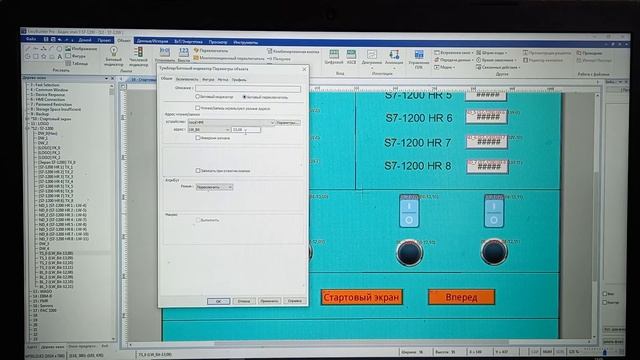Enable the invert signal checkbox
This screenshot has height=360, width=640.
198,138
